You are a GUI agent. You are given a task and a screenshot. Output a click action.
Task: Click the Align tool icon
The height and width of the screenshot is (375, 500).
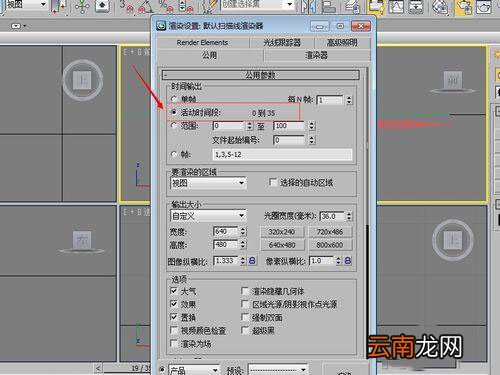pyautogui.click(x=329, y=7)
